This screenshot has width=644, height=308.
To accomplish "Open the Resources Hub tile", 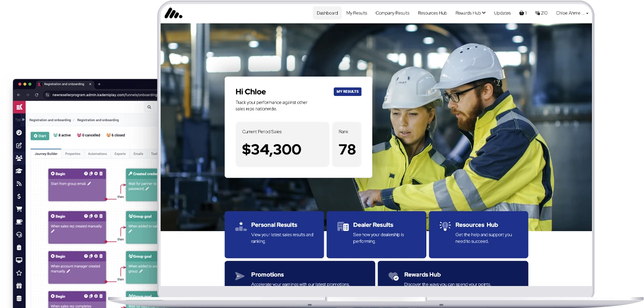I will click(x=478, y=234).
